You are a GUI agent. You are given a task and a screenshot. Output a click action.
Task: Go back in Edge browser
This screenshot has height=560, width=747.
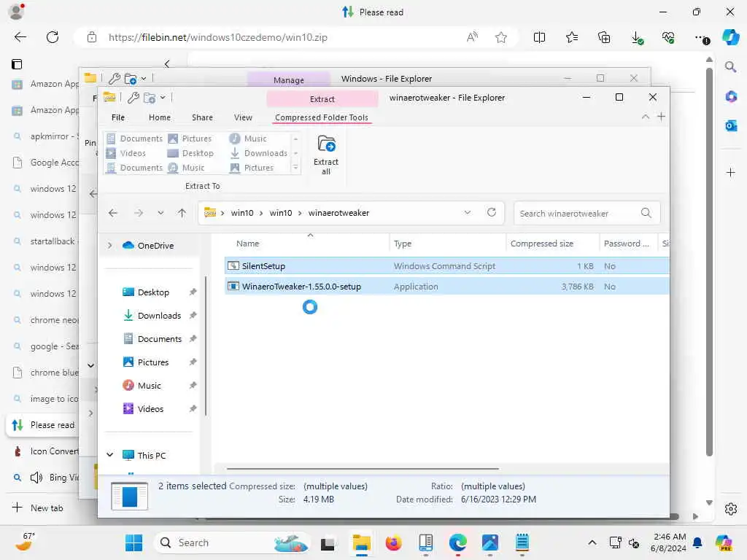[x=20, y=37]
